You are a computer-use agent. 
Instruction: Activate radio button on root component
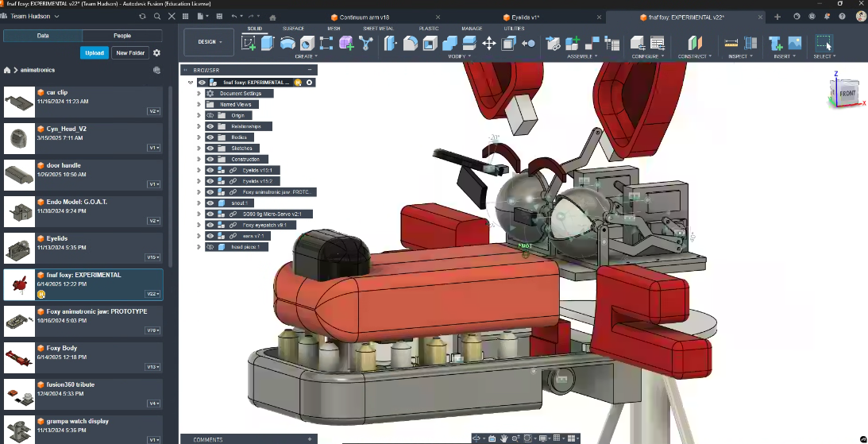pyautogui.click(x=310, y=83)
